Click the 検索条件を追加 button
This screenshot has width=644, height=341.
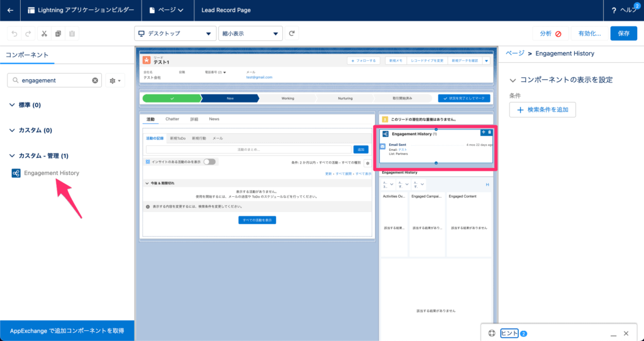point(542,110)
